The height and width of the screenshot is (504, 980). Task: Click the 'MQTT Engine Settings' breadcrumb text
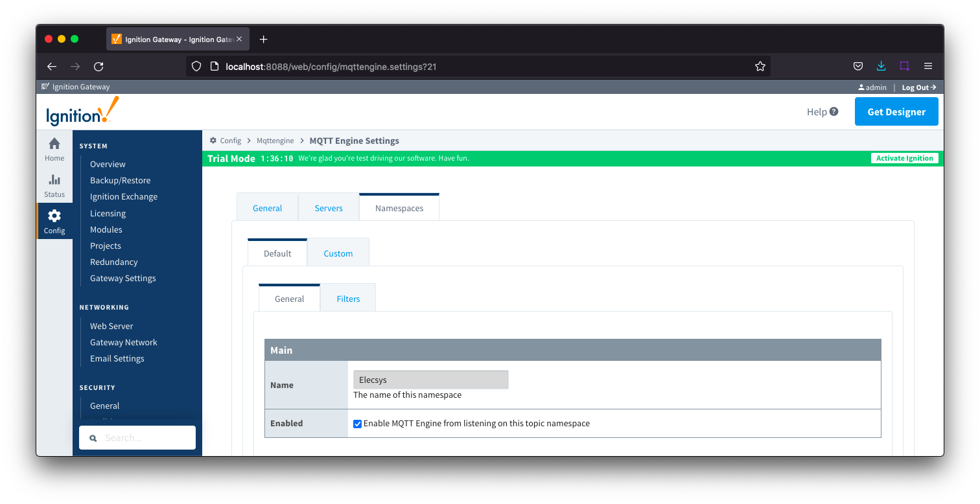pos(355,141)
